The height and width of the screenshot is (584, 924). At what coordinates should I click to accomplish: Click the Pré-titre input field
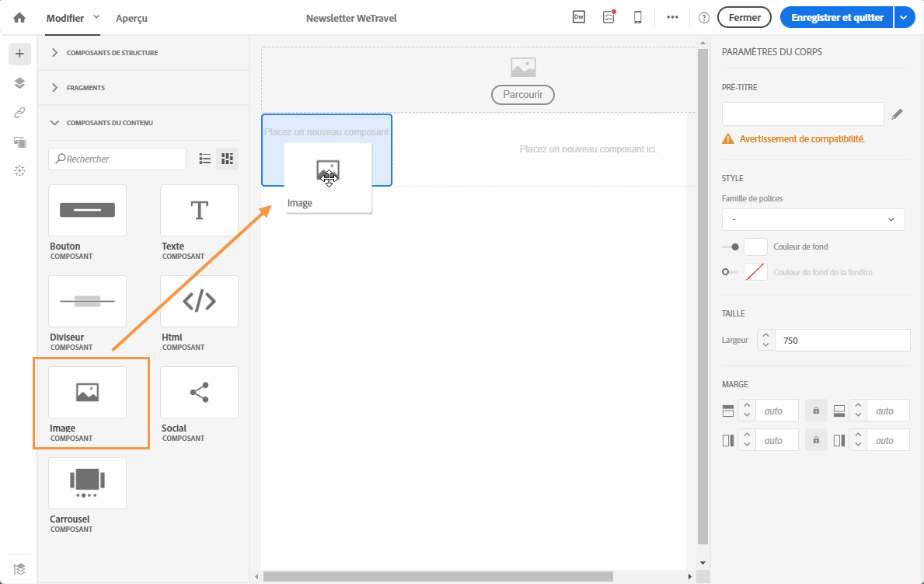point(803,114)
